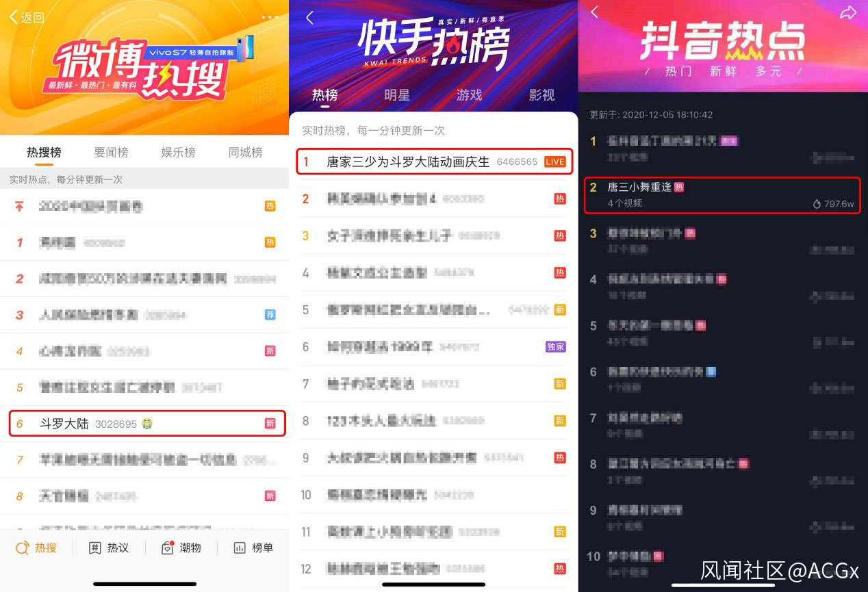Select the 热搜 magnifier icon in bottom bar
868x592 pixels.
tap(23, 548)
